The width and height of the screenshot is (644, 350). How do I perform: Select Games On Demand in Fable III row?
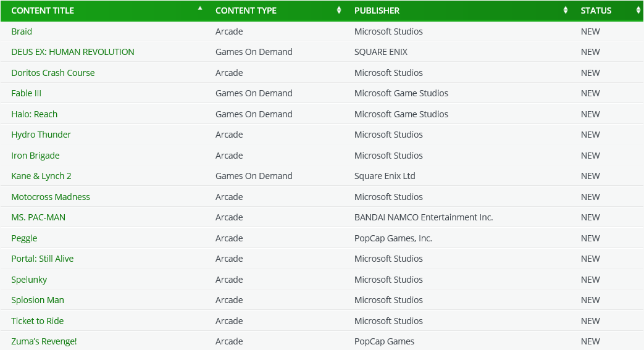pyautogui.click(x=254, y=93)
